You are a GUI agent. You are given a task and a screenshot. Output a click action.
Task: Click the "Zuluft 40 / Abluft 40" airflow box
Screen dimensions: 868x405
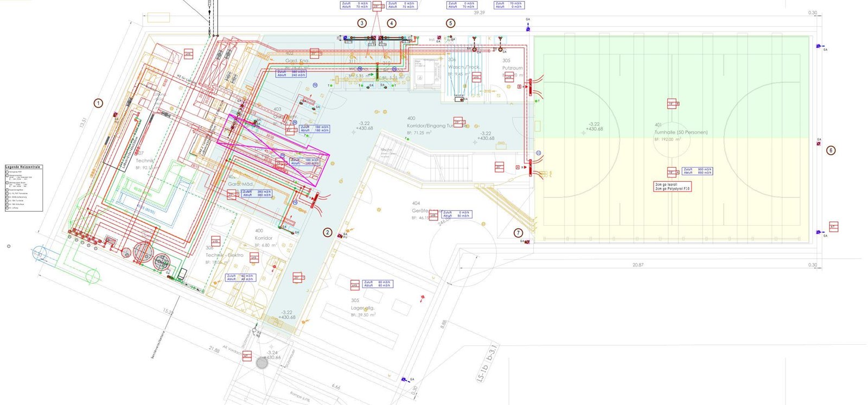(240, 277)
